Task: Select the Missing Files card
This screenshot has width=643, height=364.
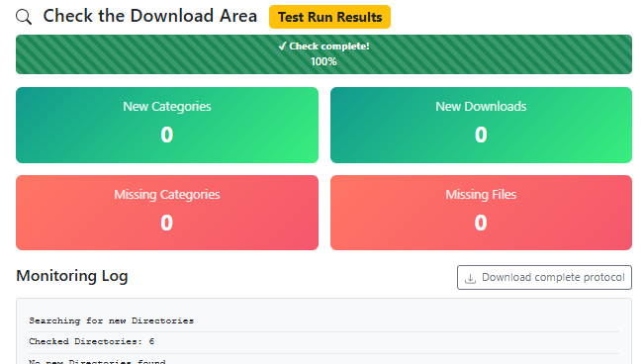Action: pyautogui.click(x=481, y=213)
